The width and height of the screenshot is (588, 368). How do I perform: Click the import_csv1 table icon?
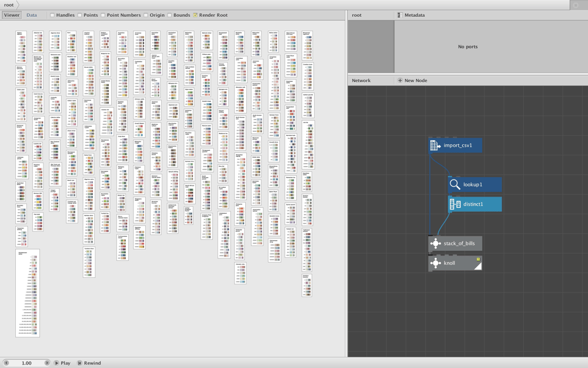tap(435, 145)
